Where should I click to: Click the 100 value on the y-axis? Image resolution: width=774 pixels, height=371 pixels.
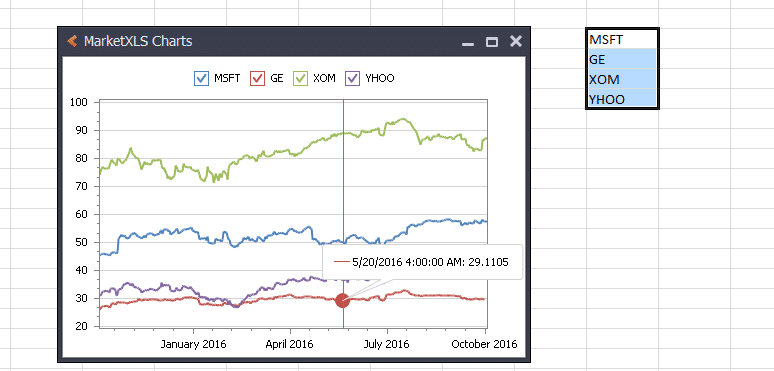pyautogui.click(x=79, y=103)
